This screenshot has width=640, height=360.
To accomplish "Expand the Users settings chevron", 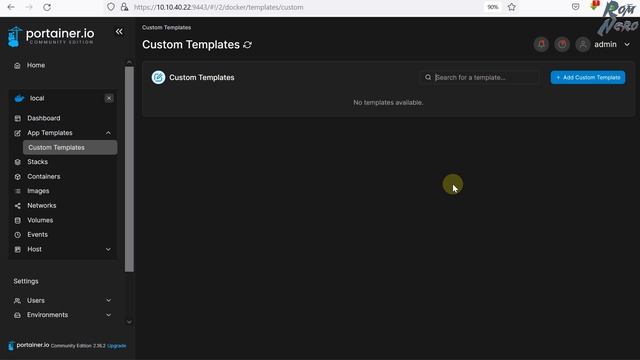I will (108, 300).
